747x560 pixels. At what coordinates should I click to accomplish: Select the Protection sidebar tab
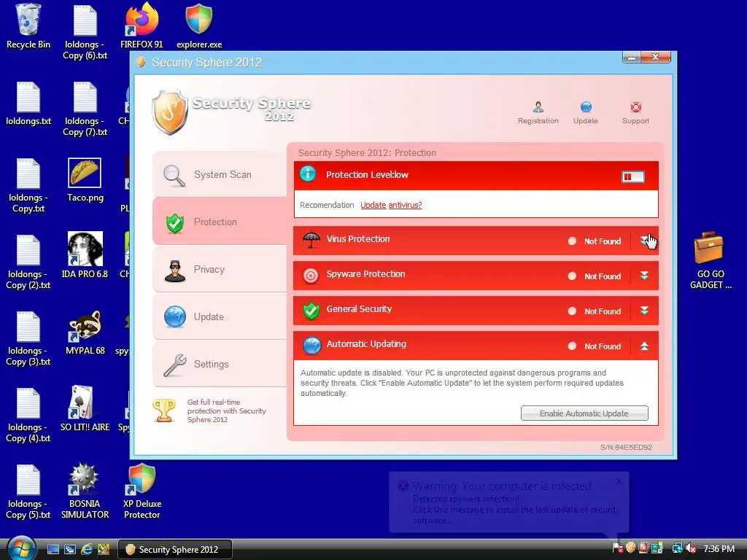coord(220,222)
